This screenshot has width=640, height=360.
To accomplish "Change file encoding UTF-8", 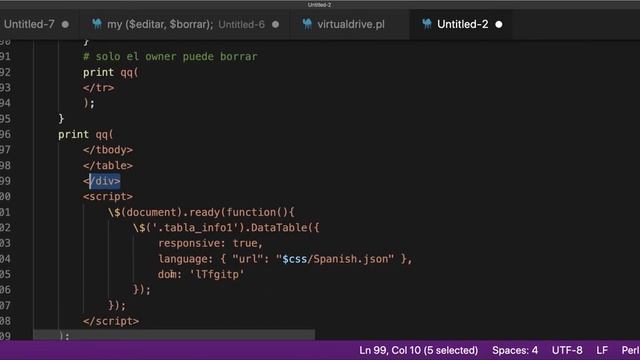I will pos(567,350).
